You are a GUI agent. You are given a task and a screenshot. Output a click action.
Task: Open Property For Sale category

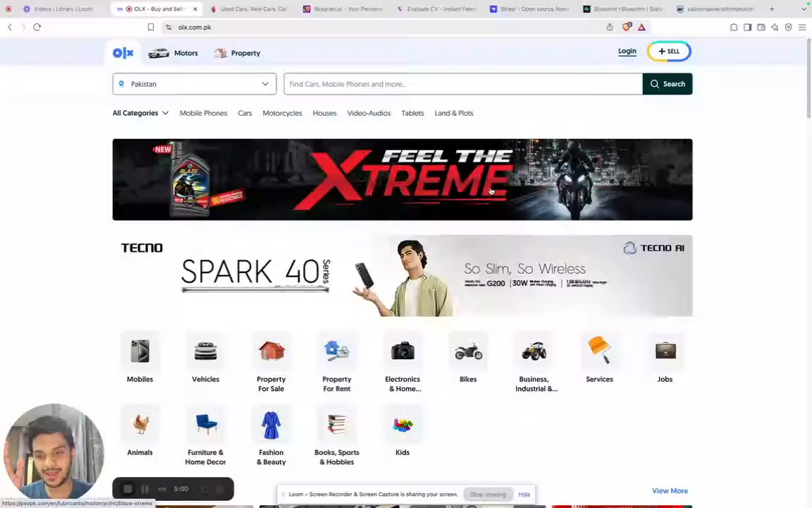[271, 351]
